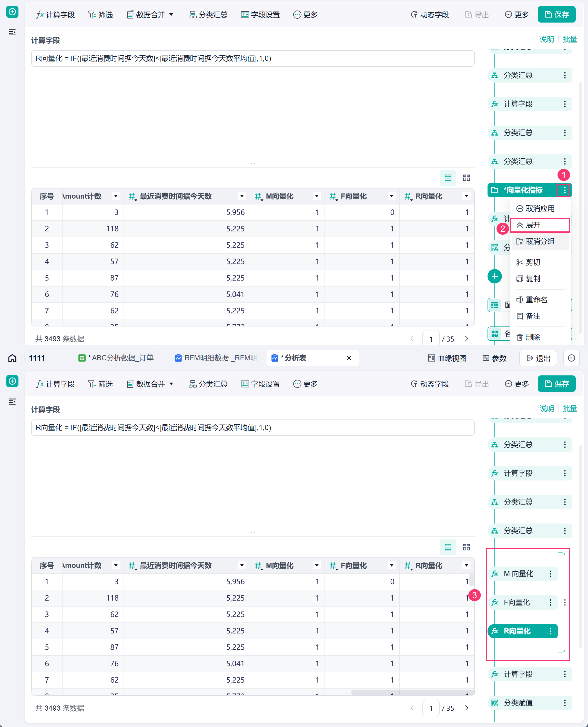Go to the home icon
Image resolution: width=588 pixels, height=727 pixels.
12,358
